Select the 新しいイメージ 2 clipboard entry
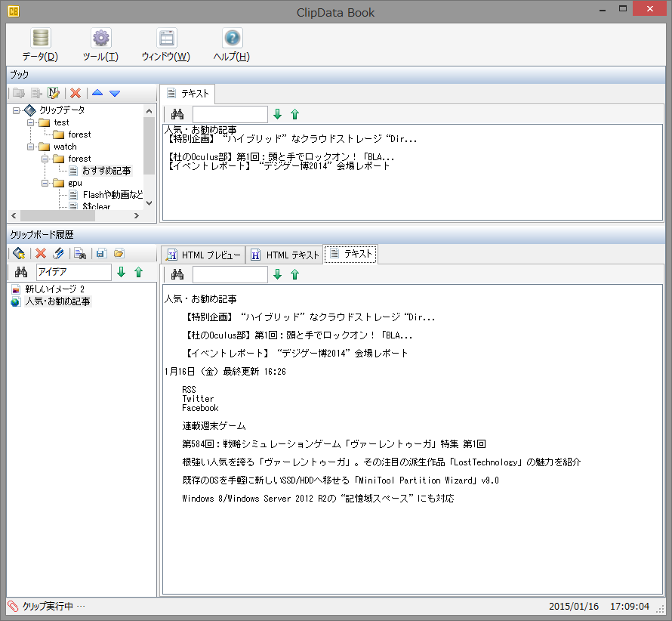 (x=51, y=289)
